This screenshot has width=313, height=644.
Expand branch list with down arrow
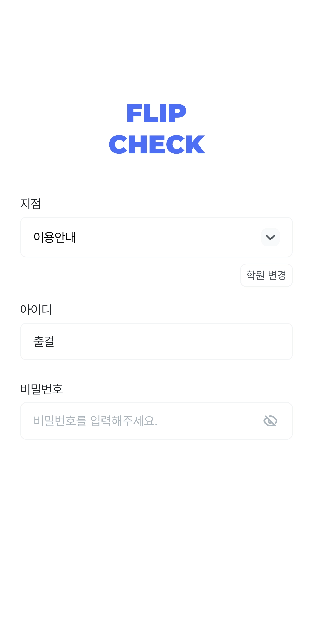[x=270, y=237]
